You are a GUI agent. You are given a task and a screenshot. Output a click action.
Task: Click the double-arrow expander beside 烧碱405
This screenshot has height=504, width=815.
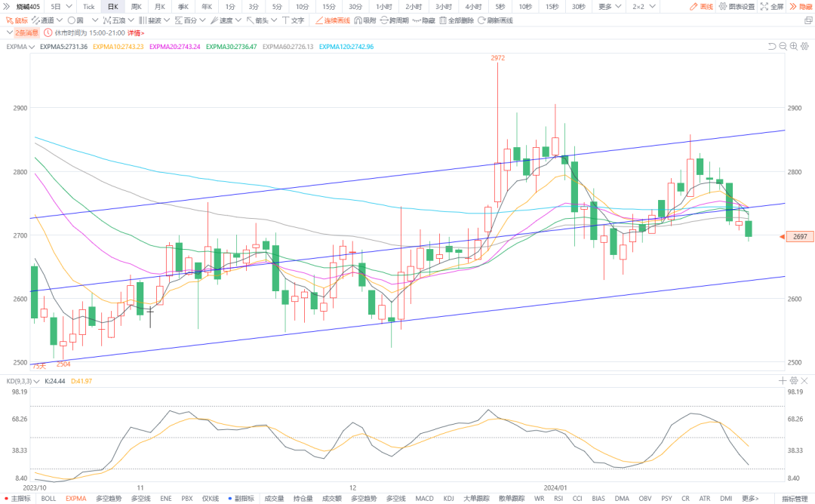(6, 7)
